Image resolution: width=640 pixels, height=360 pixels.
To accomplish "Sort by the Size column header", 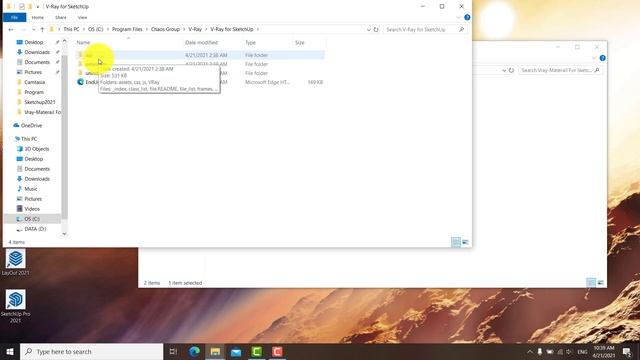I will tap(300, 42).
